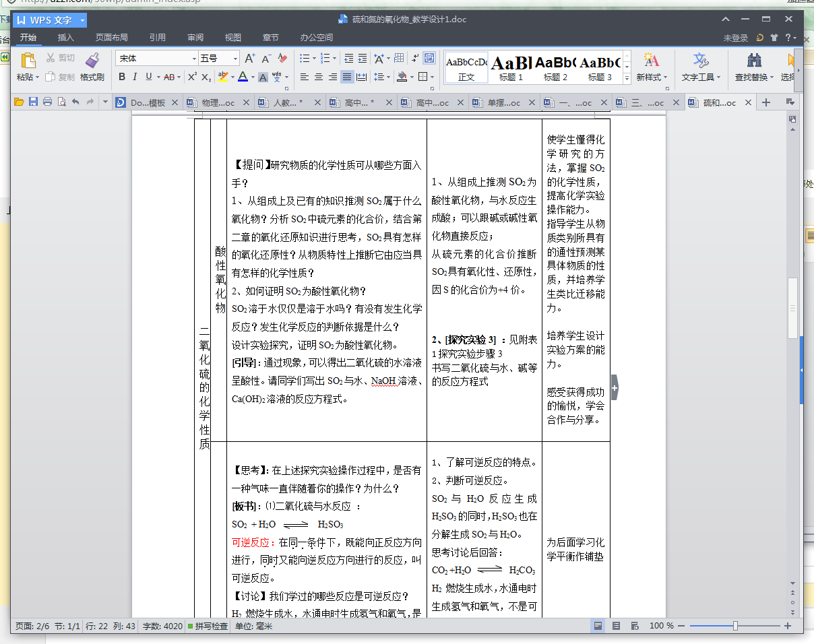The width and height of the screenshot is (814, 644).
Task: Toggle italic formatting
Action: (x=135, y=77)
